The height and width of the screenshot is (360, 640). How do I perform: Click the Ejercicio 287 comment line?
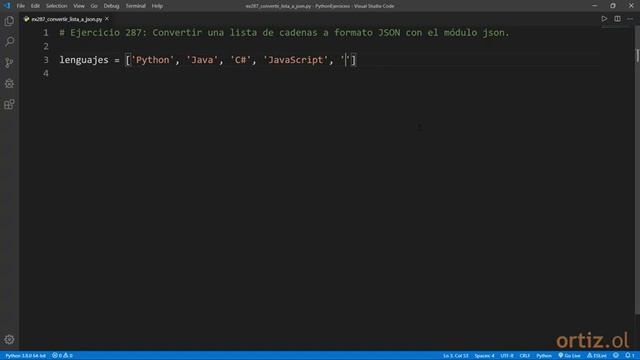[284, 33]
